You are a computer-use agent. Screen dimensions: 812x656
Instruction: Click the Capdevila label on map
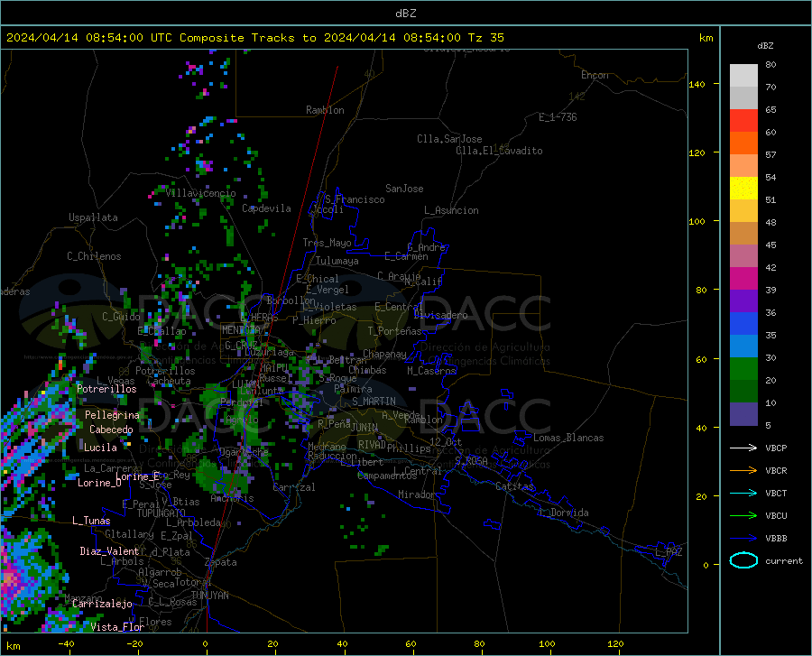(x=266, y=208)
